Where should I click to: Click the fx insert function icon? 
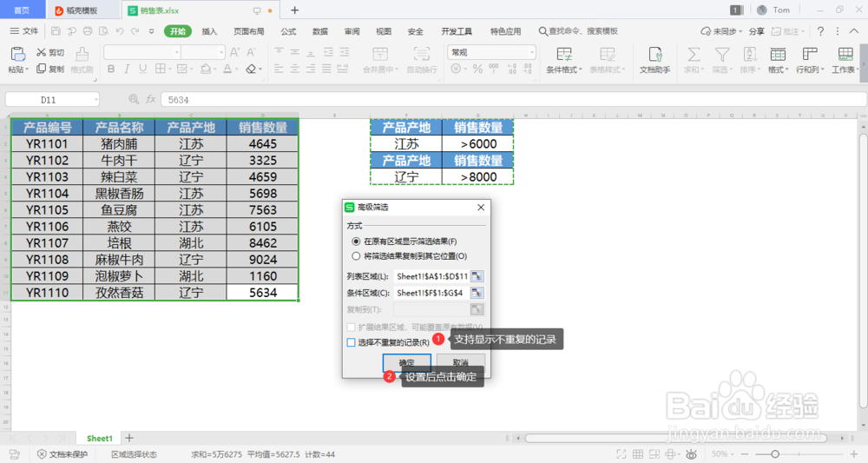point(150,100)
